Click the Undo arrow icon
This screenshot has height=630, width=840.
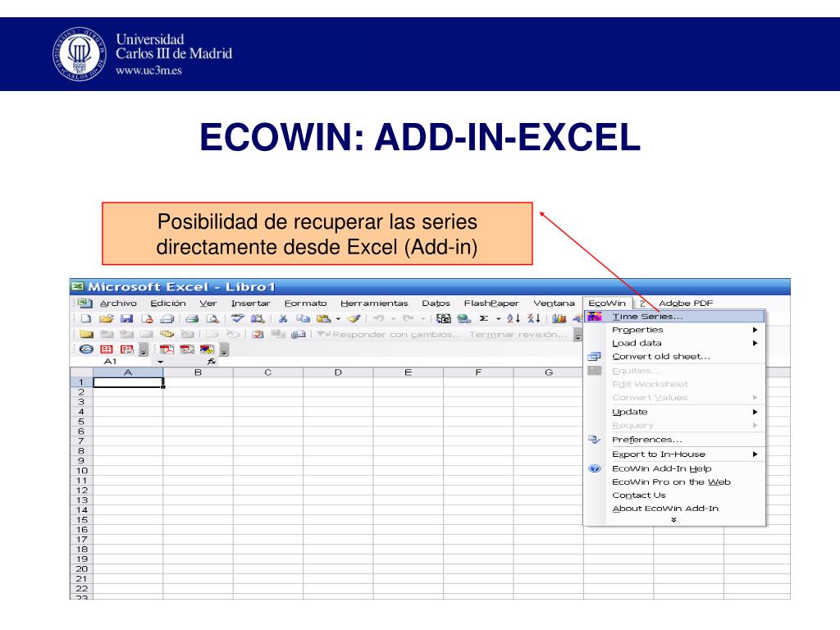379,319
